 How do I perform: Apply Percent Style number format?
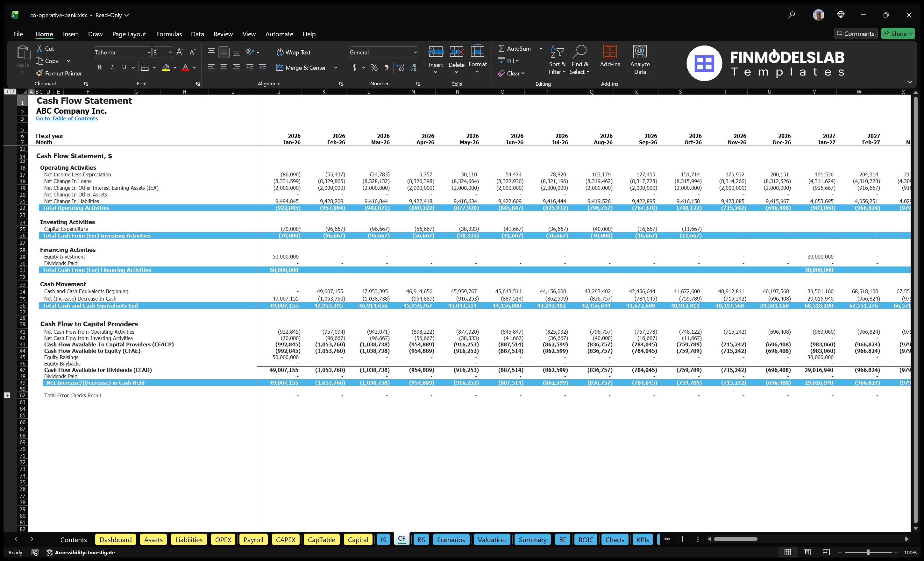click(374, 68)
